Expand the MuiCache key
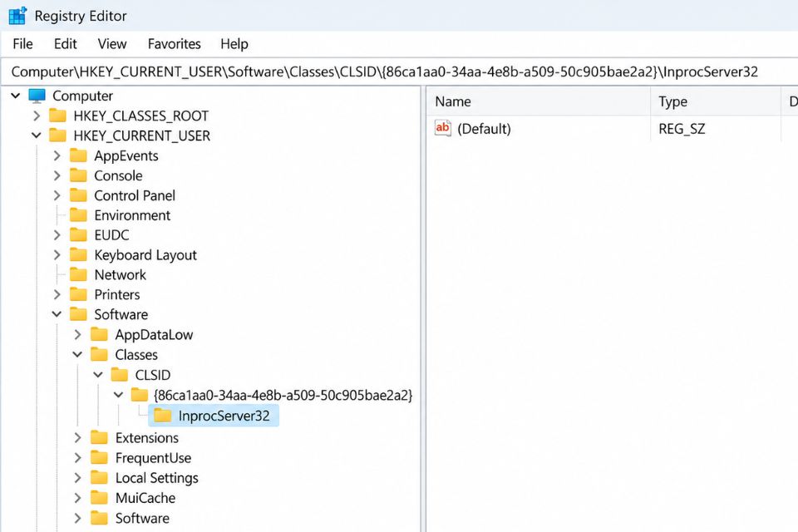This screenshot has height=532, width=798. [77, 498]
